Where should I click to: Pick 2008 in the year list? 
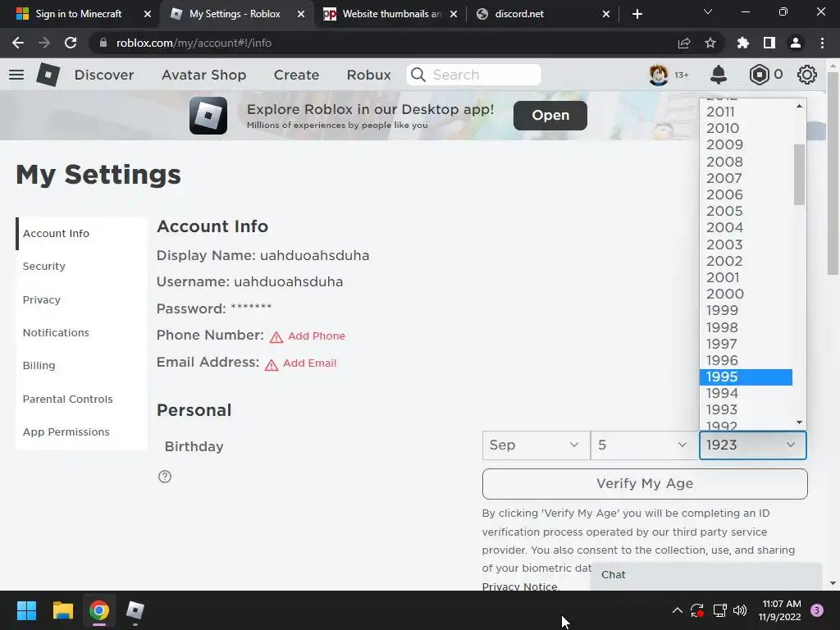coord(746,162)
